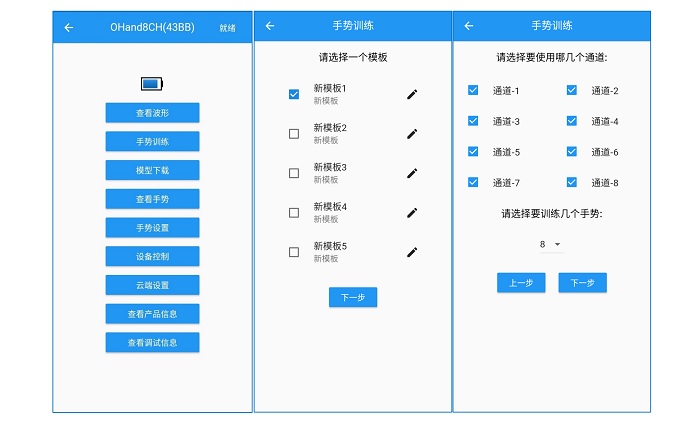The height and width of the screenshot is (430, 700).
Task: Click the 通道-8 label
Action: pos(604,183)
